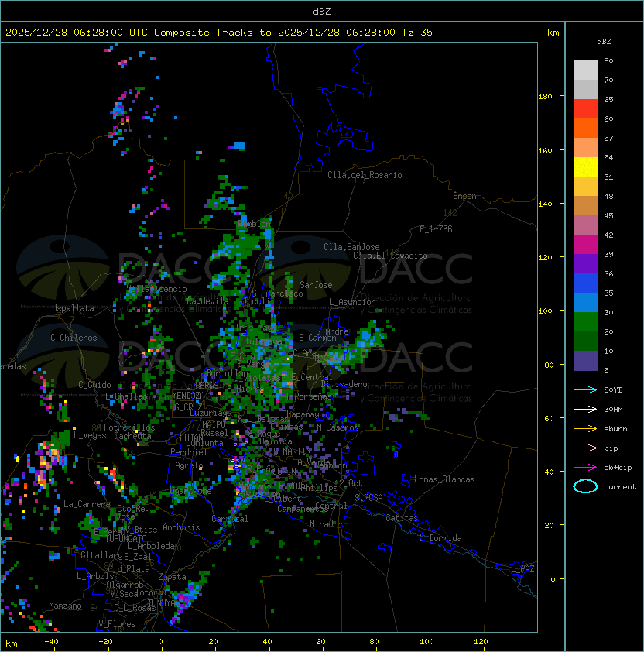Click the 'Mirador' map label
Image resolution: width=644 pixels, height=652 pixels.
[326, 524]
